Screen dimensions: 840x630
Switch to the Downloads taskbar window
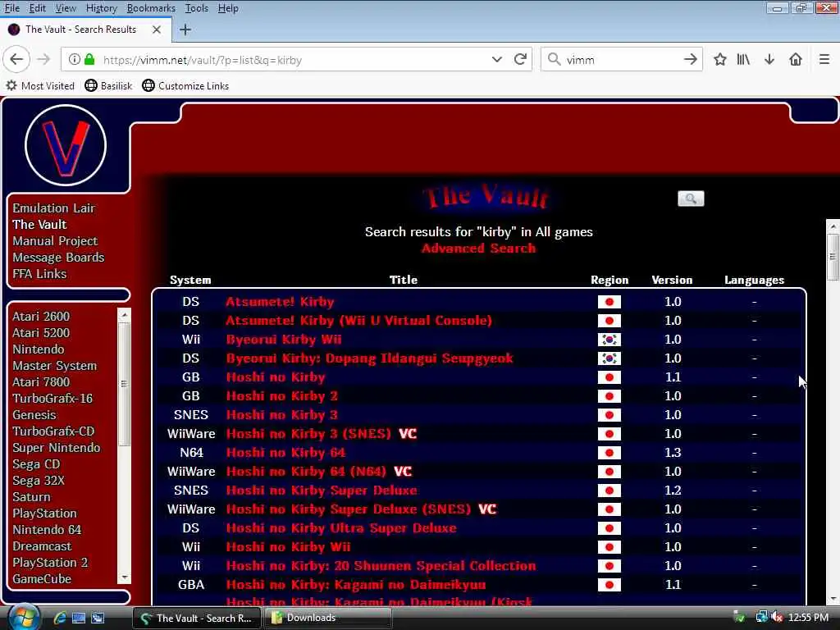click(x=326, y=618)
